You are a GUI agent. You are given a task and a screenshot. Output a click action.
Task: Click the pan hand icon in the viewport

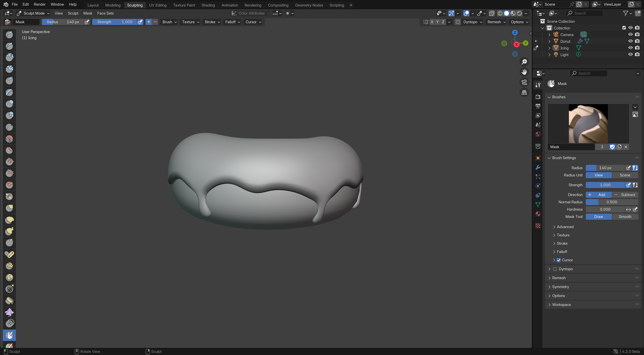coord(524,72)
